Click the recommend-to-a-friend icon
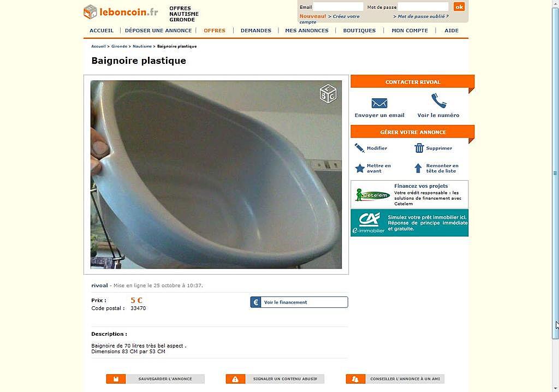Screen dimensions: 559x392 click(355, 379)
